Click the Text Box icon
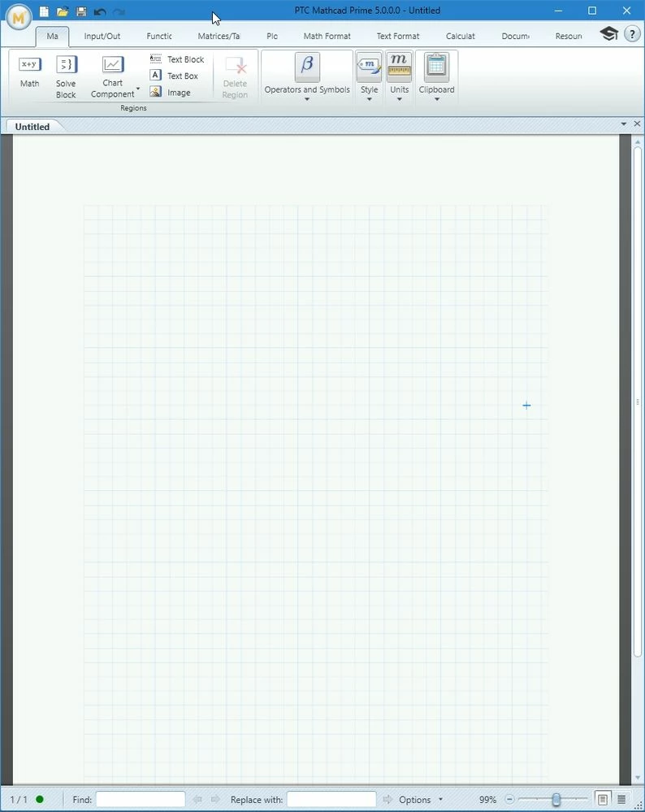Screen dimensions: 645x812 (x=155, y=75)
